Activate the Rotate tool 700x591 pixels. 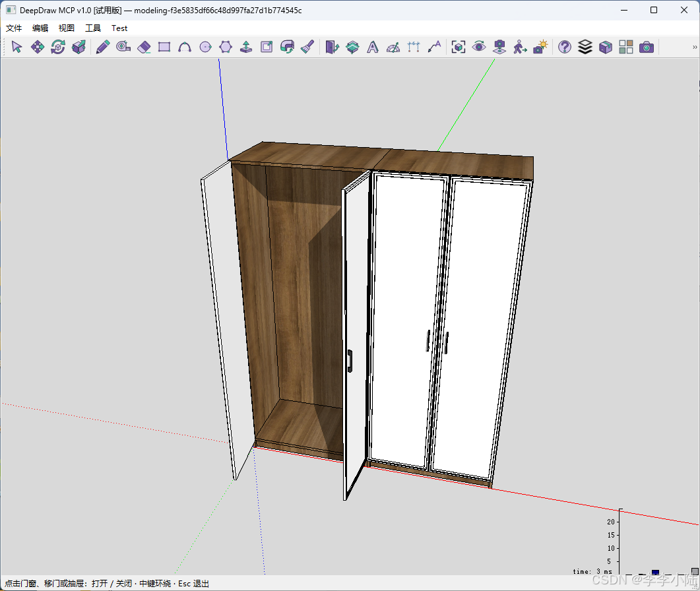[x=58, y=47]
